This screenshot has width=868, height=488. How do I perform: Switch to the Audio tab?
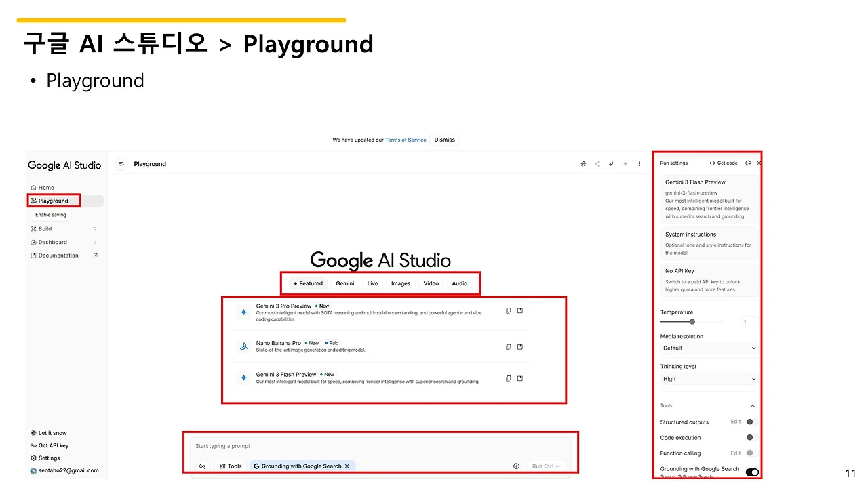(460, 283)
